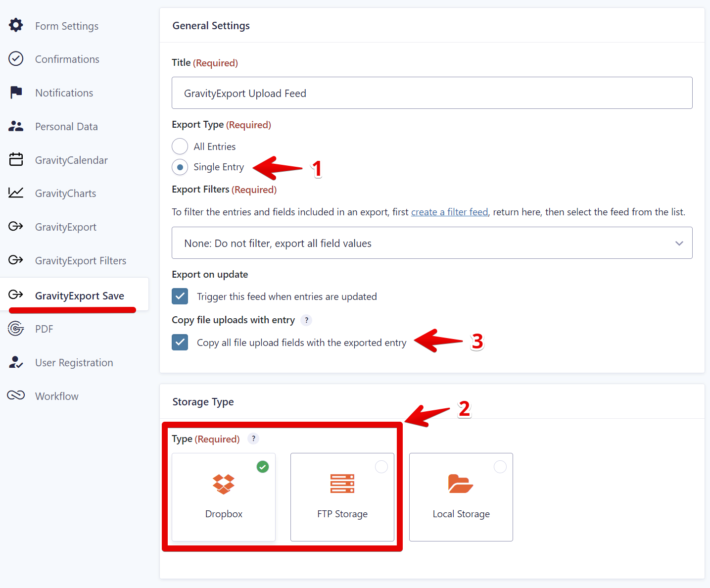Select the All Entries radio button

click(x=180, y=147)
